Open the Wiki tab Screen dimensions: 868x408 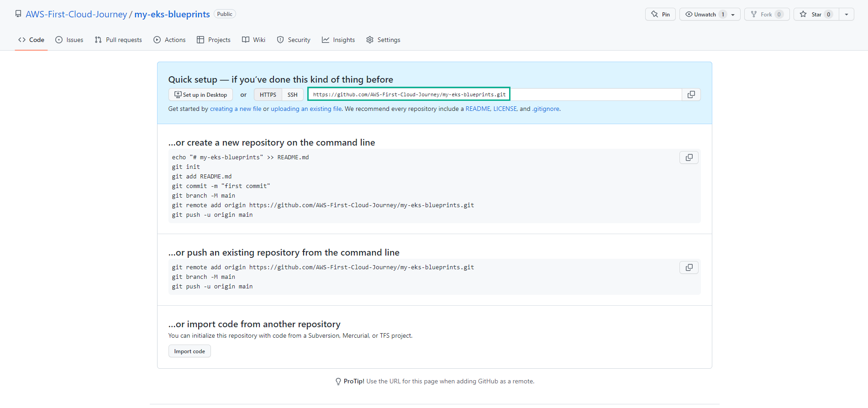tap(253, 40)
